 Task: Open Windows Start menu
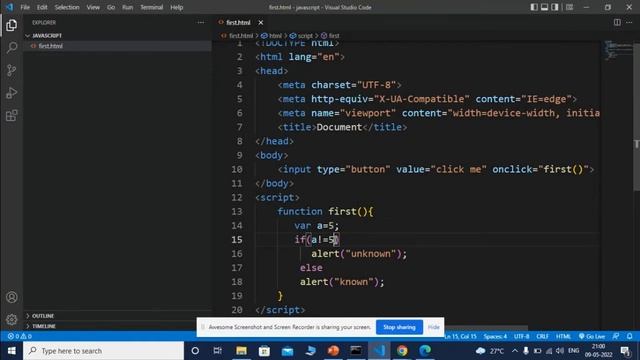pos(11,351)
